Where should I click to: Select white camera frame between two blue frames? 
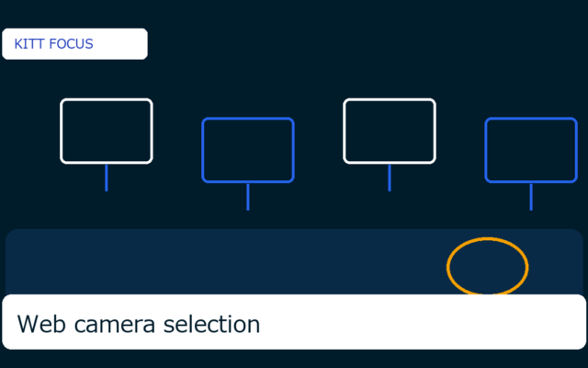390,131
